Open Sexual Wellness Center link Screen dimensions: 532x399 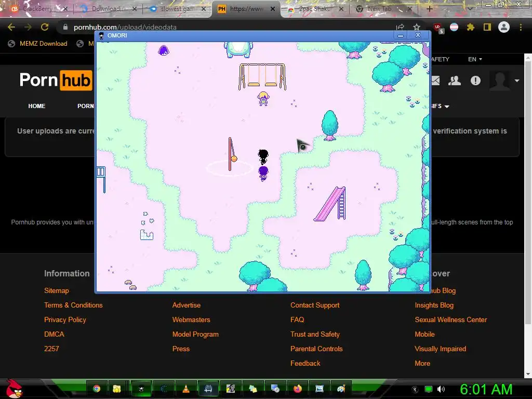pyautogui.click(x=450, y=320)
